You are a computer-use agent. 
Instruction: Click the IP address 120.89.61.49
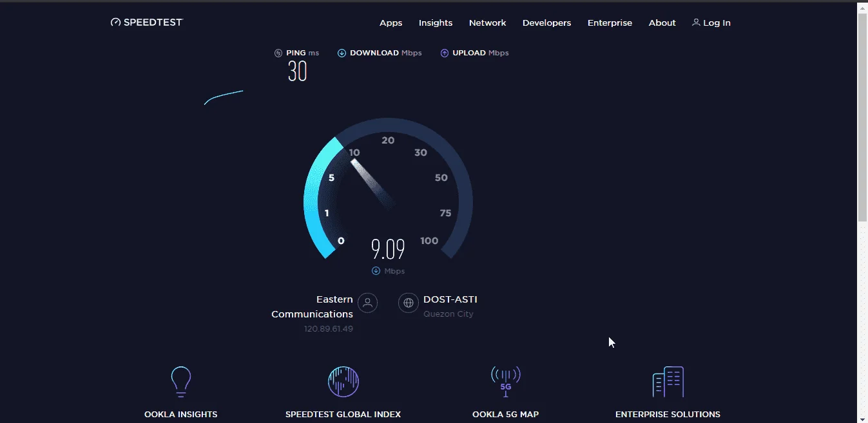click(329, 329)
